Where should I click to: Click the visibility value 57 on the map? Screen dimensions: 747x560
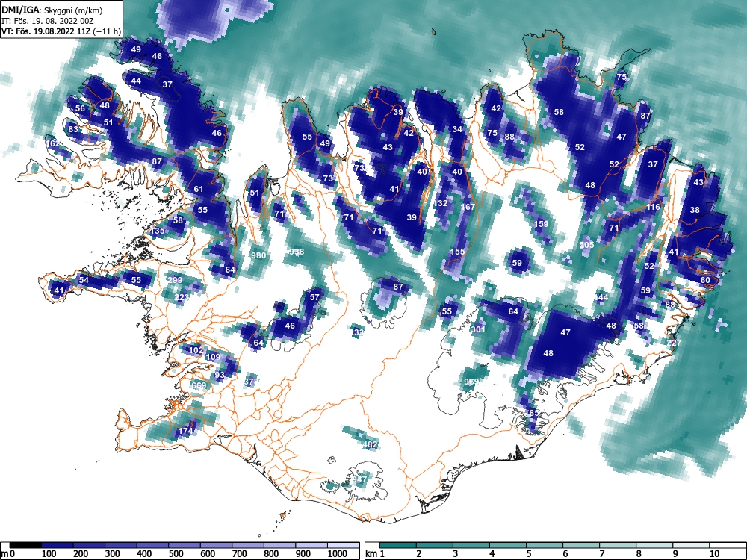tap(314, 297)
